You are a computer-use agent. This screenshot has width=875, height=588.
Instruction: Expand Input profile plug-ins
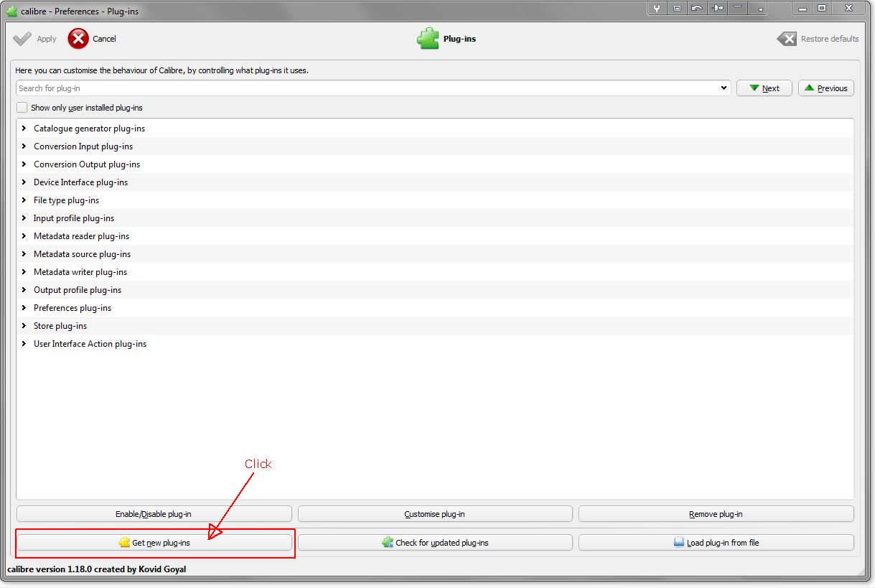(24, 218)
